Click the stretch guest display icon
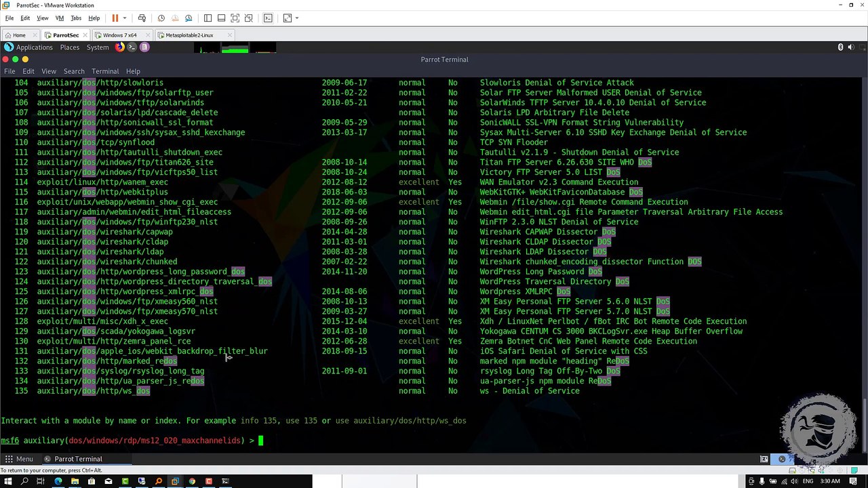This screenshot has height=488, width=868. point(288,18)
